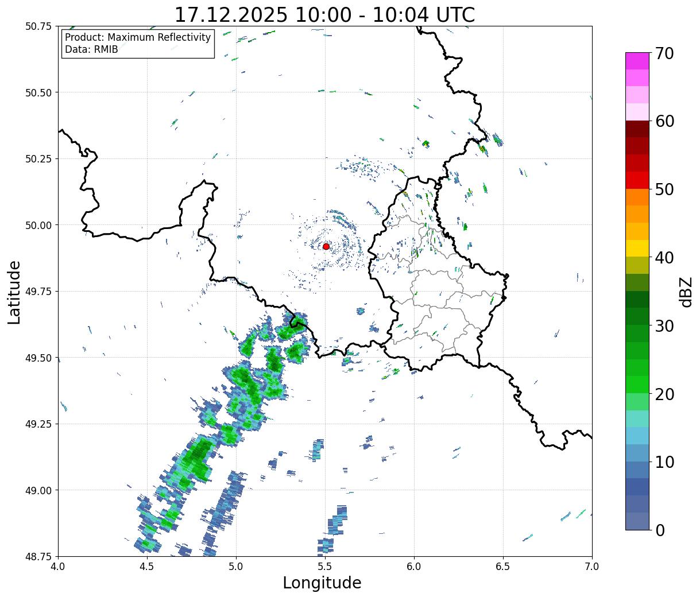The height and width of the screenshot is (597, 700).
Task: Click the "Latitude" axis label
Action: click(14, 292)
